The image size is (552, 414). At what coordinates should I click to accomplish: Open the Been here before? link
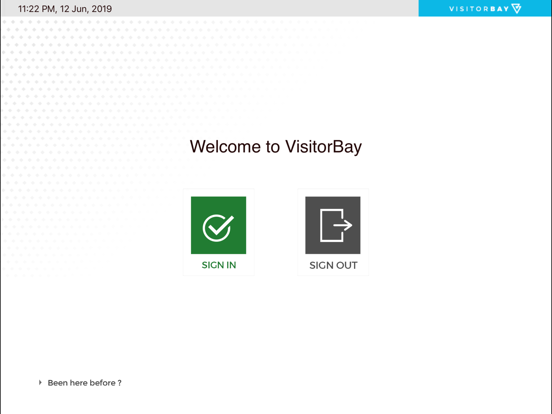pos(84,383)
